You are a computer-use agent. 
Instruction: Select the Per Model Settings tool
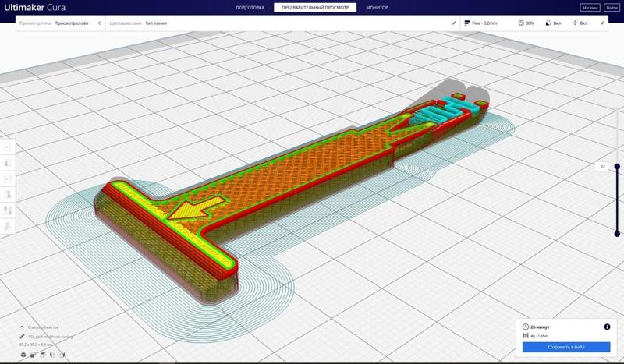click(8, 210)
